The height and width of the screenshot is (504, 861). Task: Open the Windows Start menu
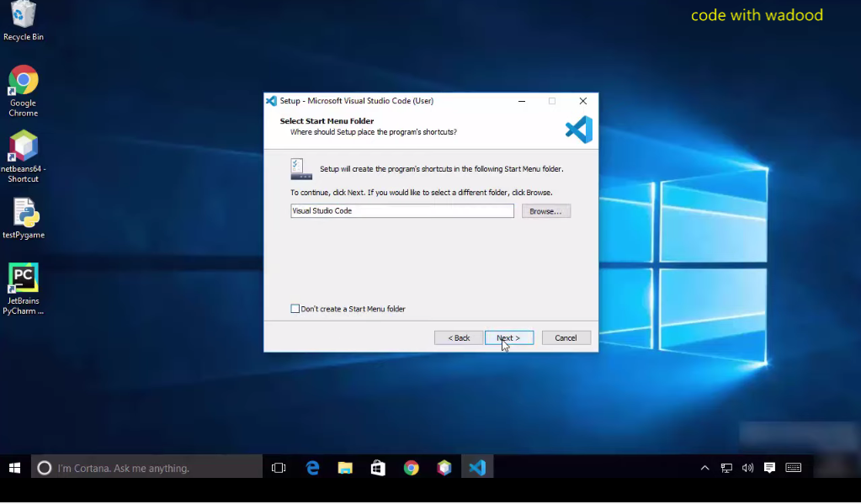point(15,468)
